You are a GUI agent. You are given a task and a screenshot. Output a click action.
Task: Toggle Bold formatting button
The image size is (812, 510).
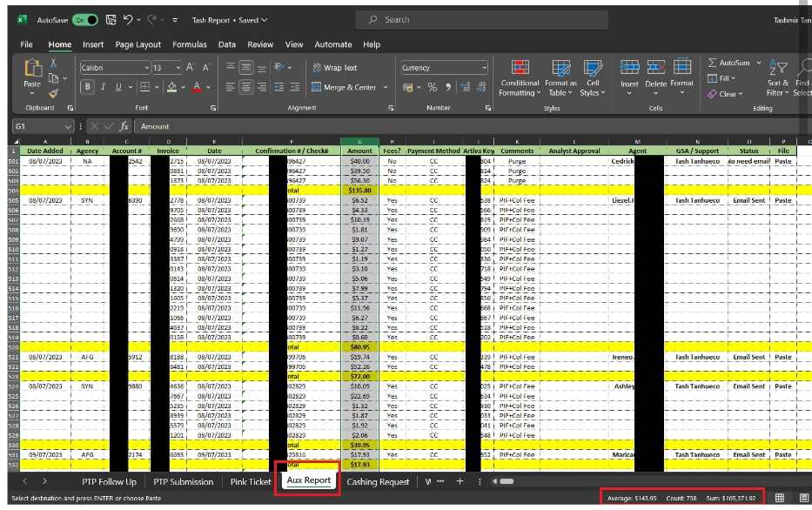click(x=87, y=87)
